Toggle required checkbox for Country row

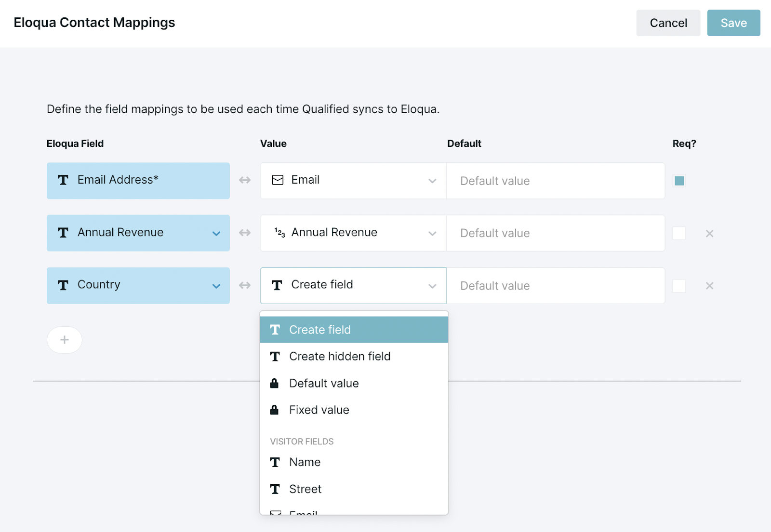pos(679,286)
